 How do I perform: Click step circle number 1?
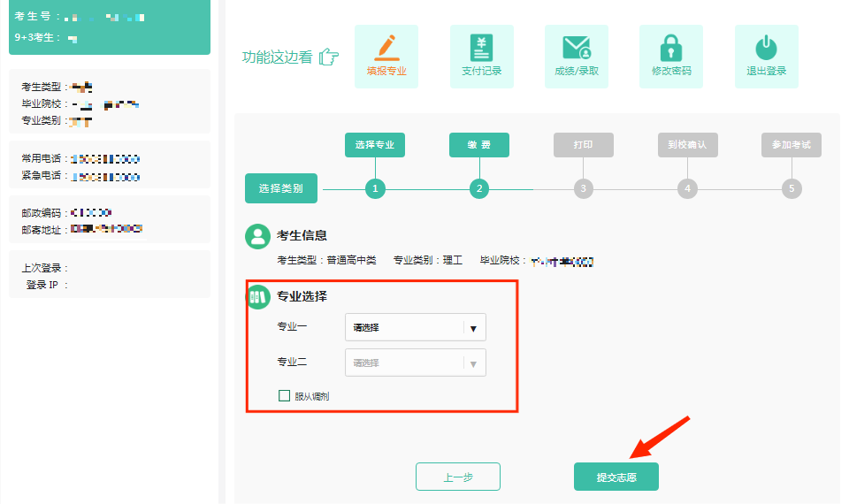click(375, 188)
